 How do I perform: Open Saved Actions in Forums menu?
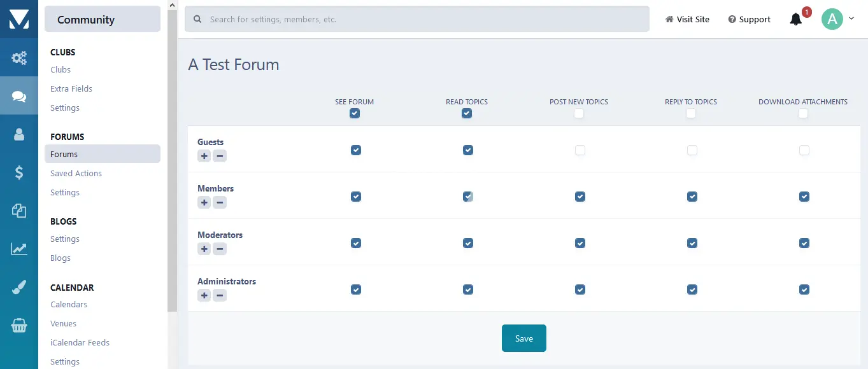(x=76, y=173)
